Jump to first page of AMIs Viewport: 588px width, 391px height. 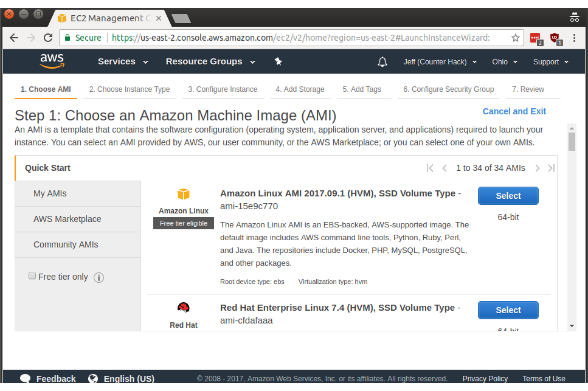pos(430,168)
